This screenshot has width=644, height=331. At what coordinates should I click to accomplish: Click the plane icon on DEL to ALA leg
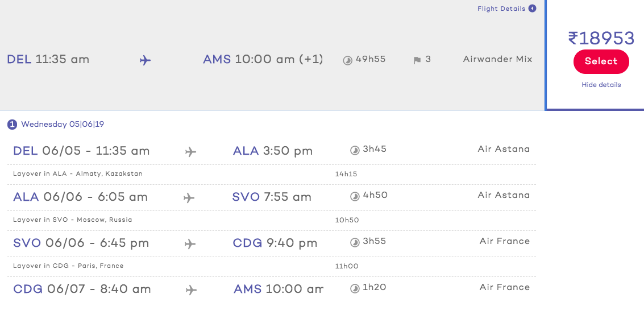(x=190, y=152)
